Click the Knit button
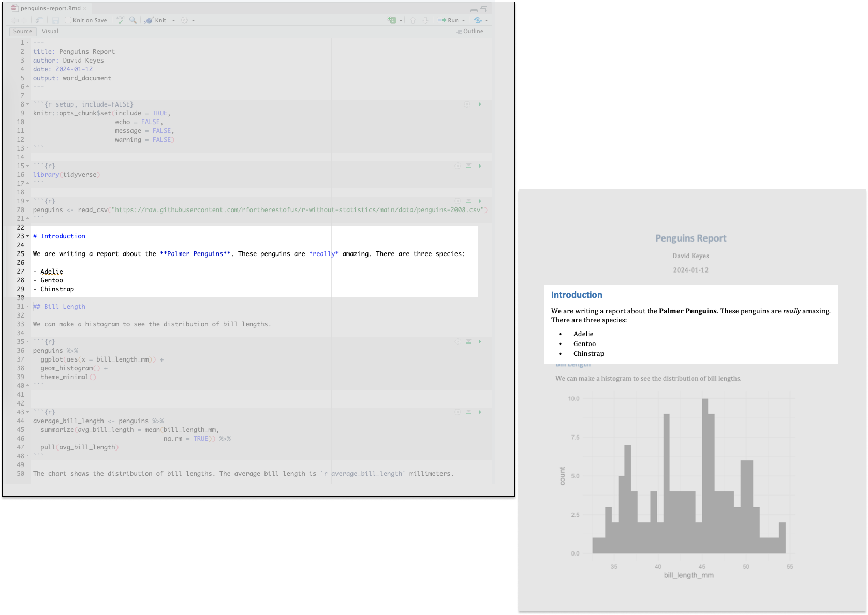This screenshot has width=868, height=615. point(156,20)
